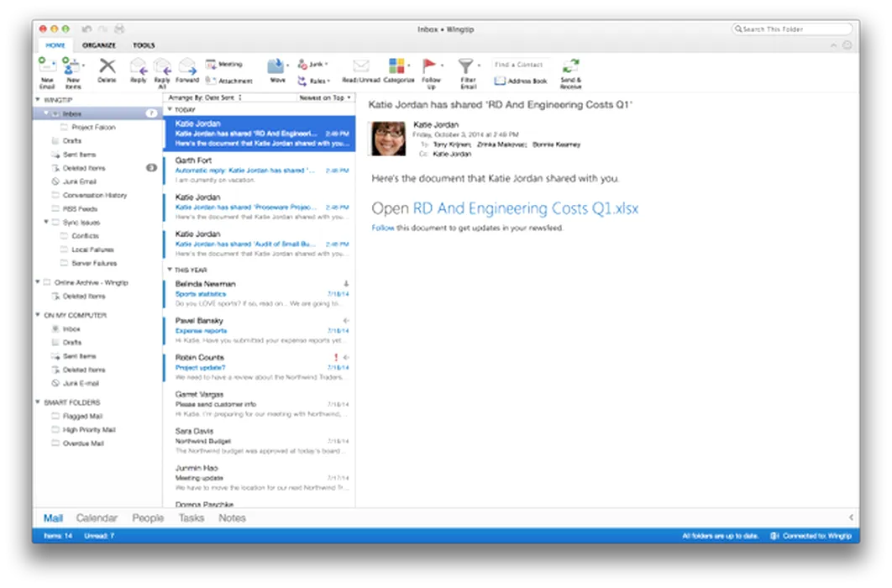The image size is (892, 588).
Task: Open the Categorize color squares menu
Action: [398, 66]
